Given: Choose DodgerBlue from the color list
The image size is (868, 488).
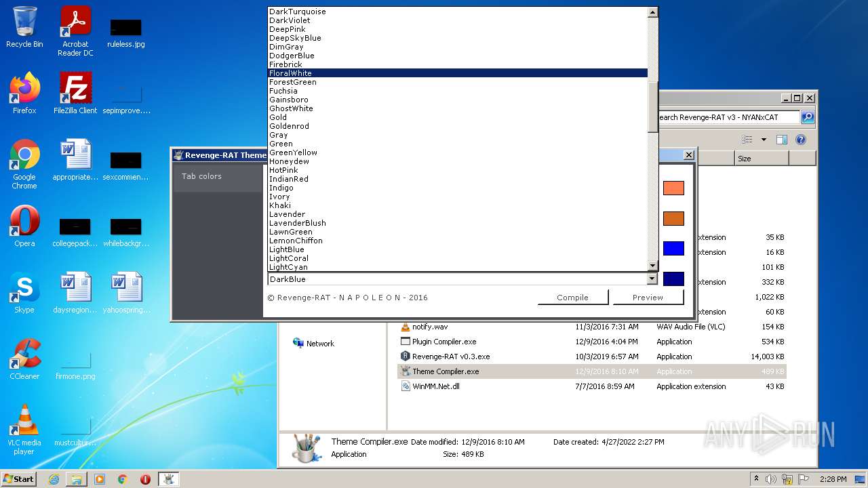Looking at the screenshot, I should 458,56.
